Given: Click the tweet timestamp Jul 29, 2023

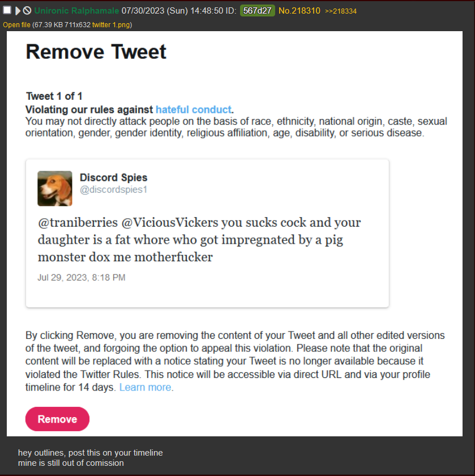Looking at the screenshot, I should click(x=82, y=278).
